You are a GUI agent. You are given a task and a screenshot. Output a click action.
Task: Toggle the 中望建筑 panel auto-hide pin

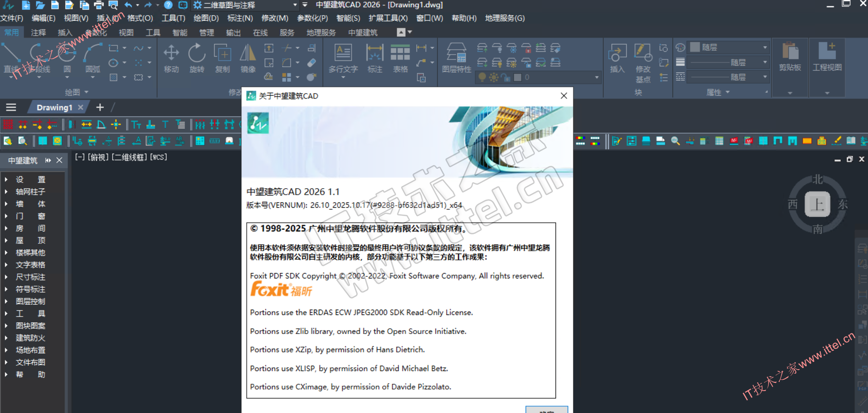click(x=48, y=160)
